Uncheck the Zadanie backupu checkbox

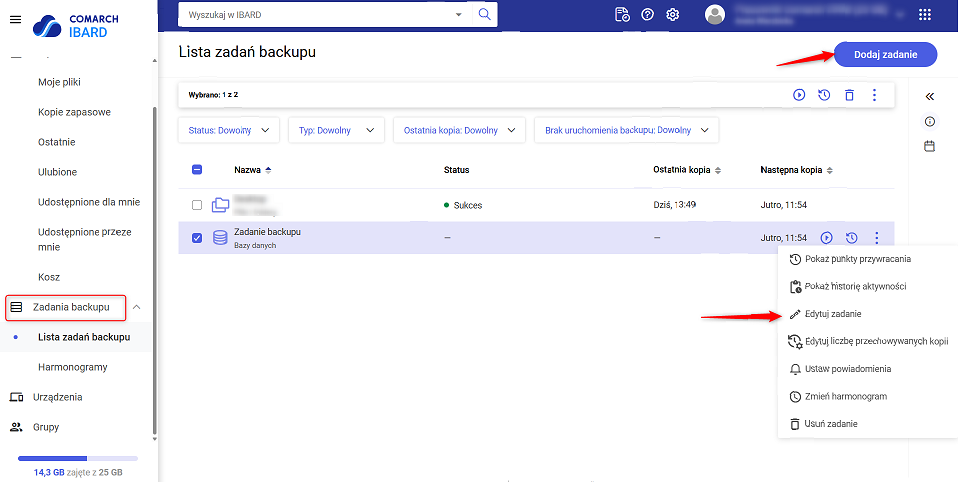click(x=197, y=238)
